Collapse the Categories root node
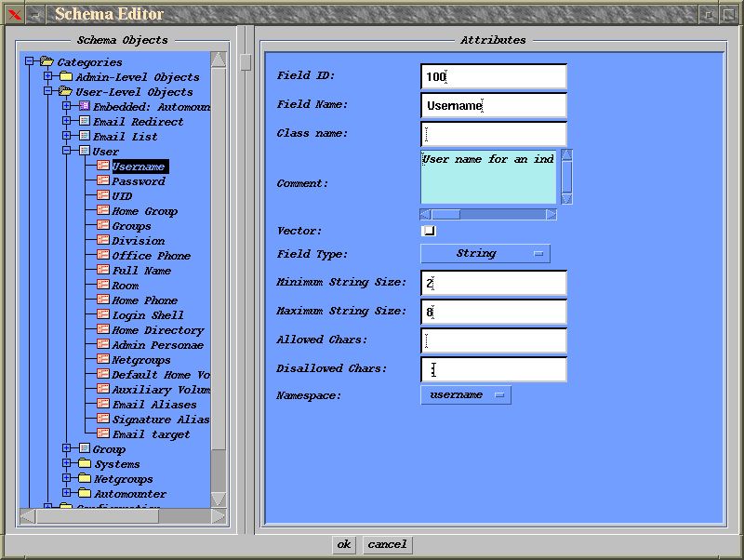Screen dimensions: 744x560 (30, 60)
